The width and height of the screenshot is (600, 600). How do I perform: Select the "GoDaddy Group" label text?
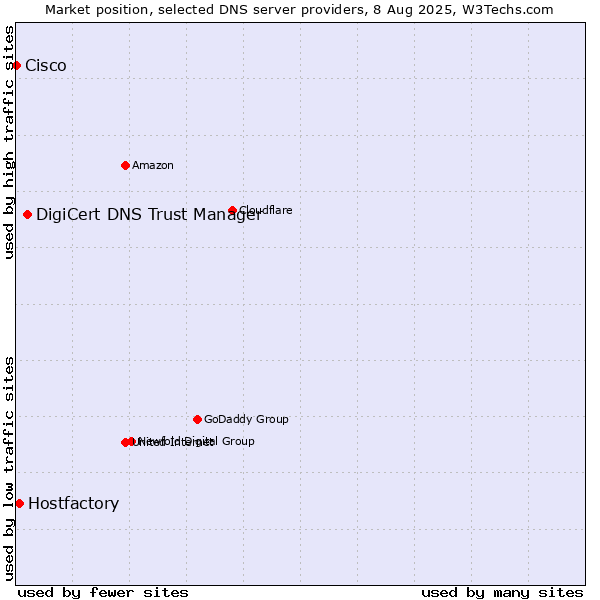[x=246, y=419]
